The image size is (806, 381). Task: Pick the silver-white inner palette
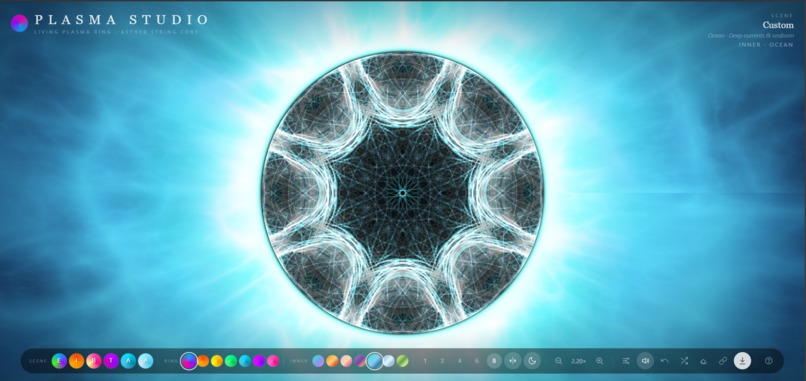(389, 361)
